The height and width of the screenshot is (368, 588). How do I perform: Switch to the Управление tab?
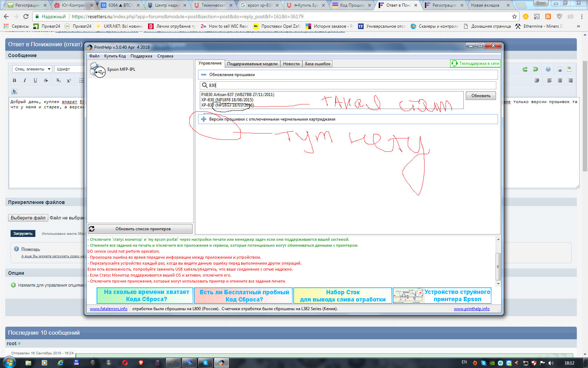(210, 63)
